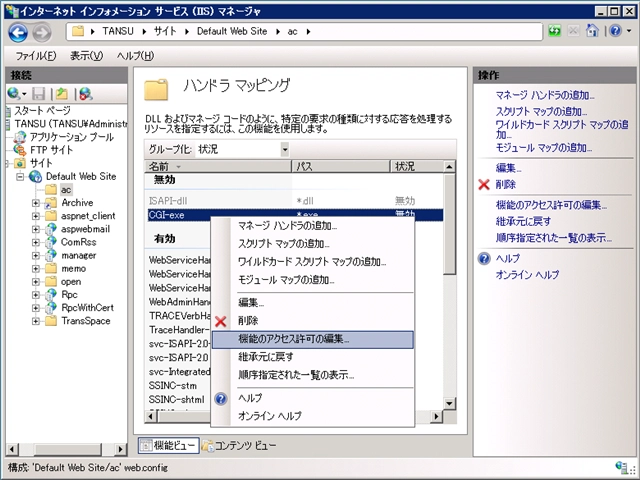This screenshot has height=480, width=640.
Task: Click the Up folder icon in the connections toolbar
Action: coord(62,94)
